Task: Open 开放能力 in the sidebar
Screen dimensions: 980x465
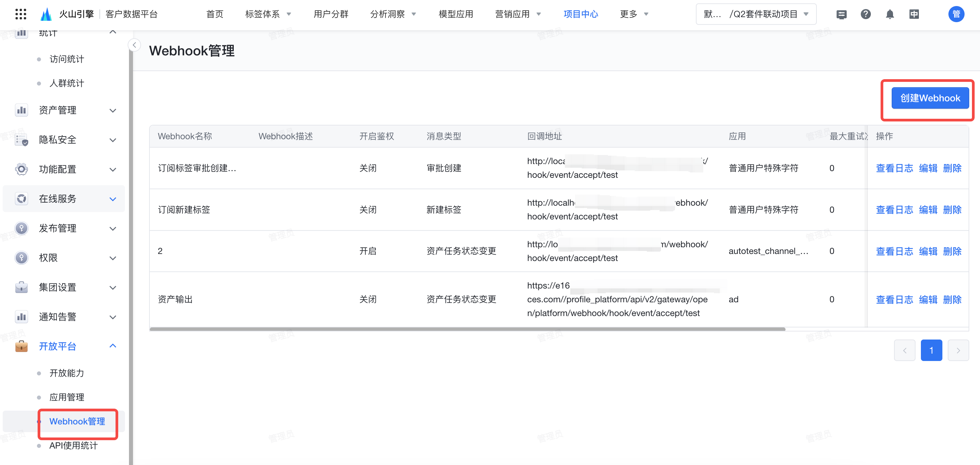Action: (x=66, y=373)
